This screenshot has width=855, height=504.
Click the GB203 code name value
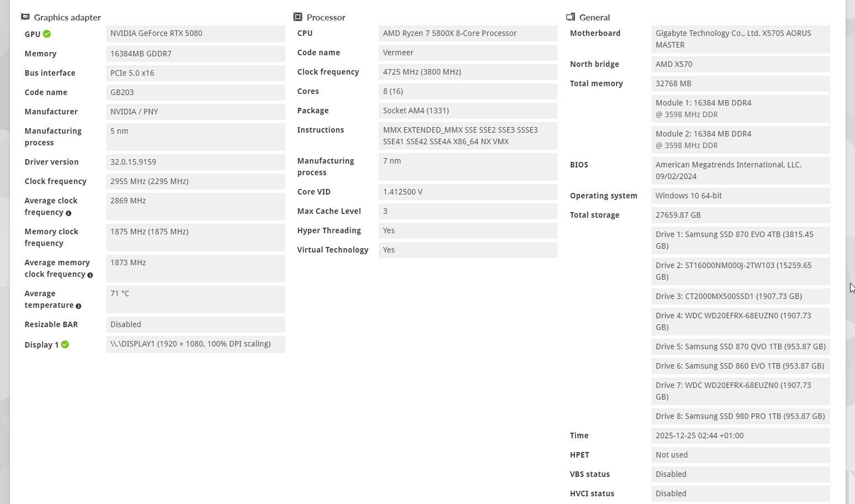(x=196, y=92)
